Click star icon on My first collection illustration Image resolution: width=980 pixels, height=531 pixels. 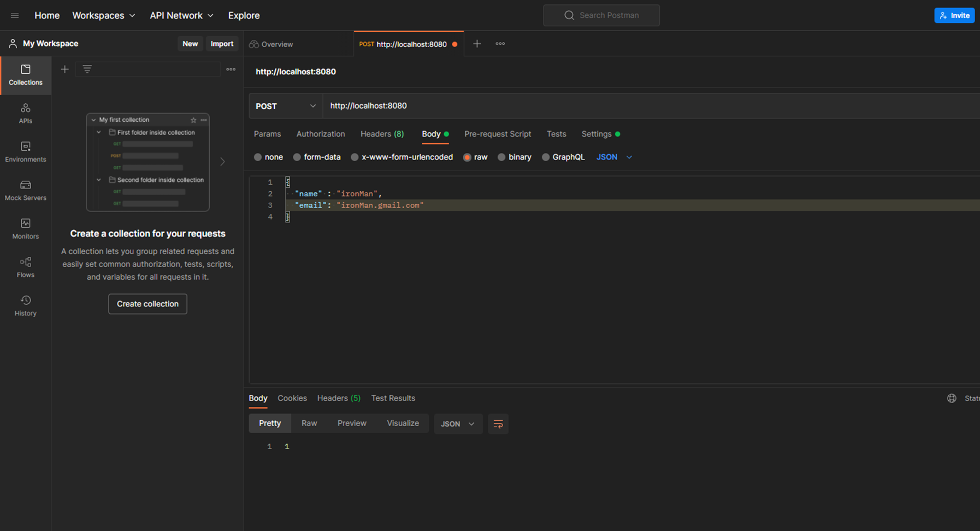coord(193,120)
